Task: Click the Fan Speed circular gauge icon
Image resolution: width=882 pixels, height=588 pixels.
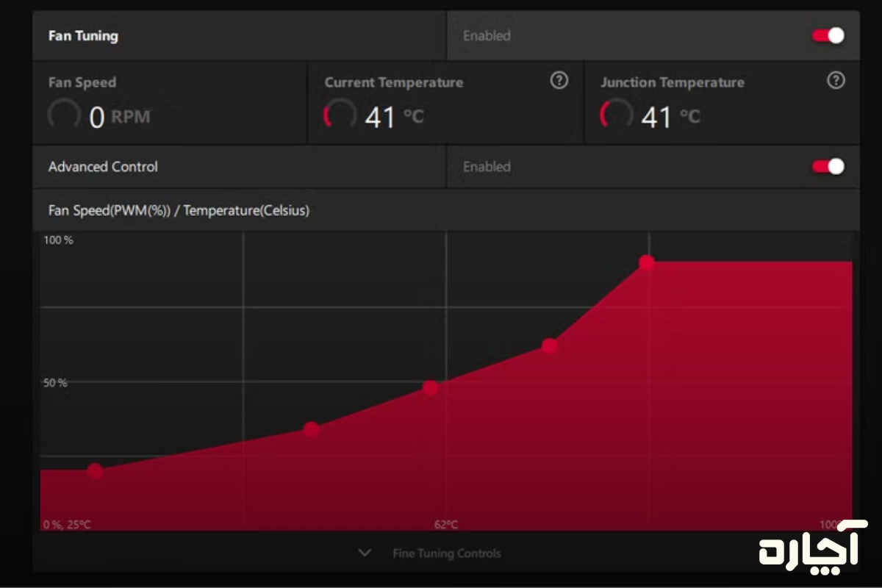Action: [x=64, y=115]
